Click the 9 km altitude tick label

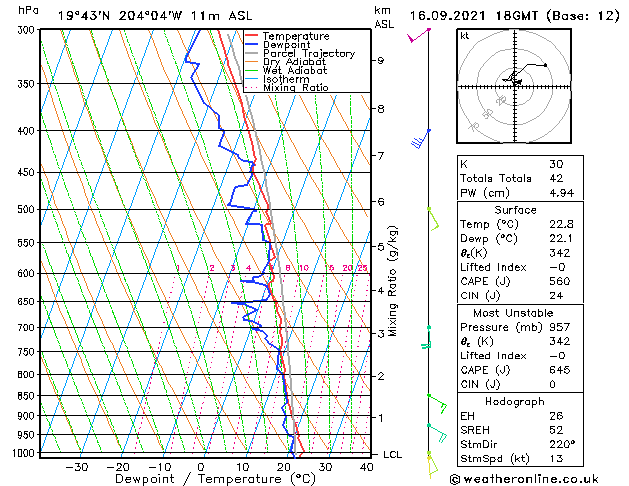click(x=380, y=61)
